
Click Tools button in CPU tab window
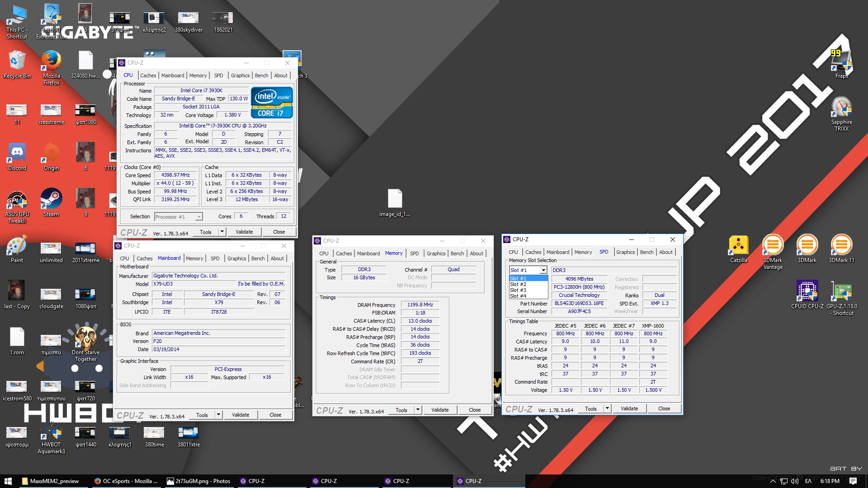[x=205, y=232]
